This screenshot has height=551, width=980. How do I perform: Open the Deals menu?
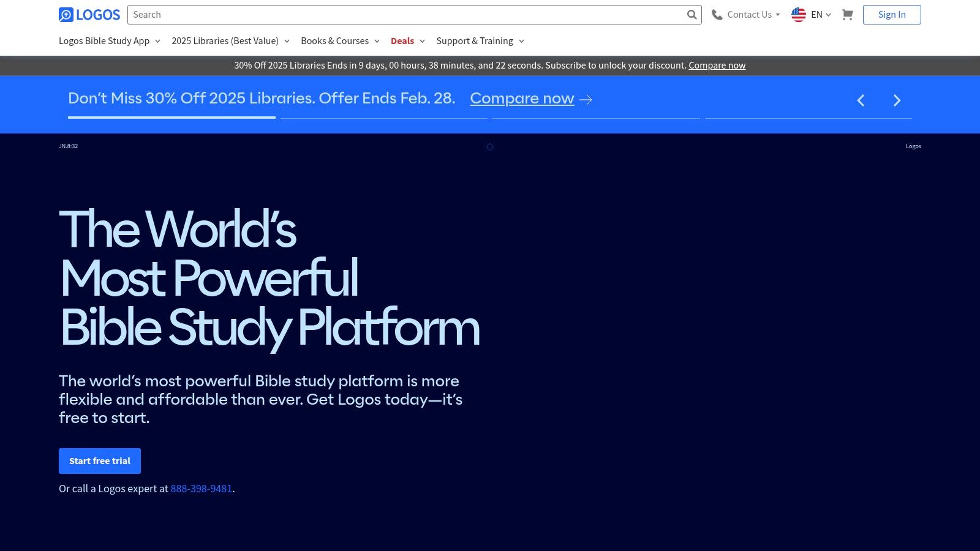click(408, 41)
